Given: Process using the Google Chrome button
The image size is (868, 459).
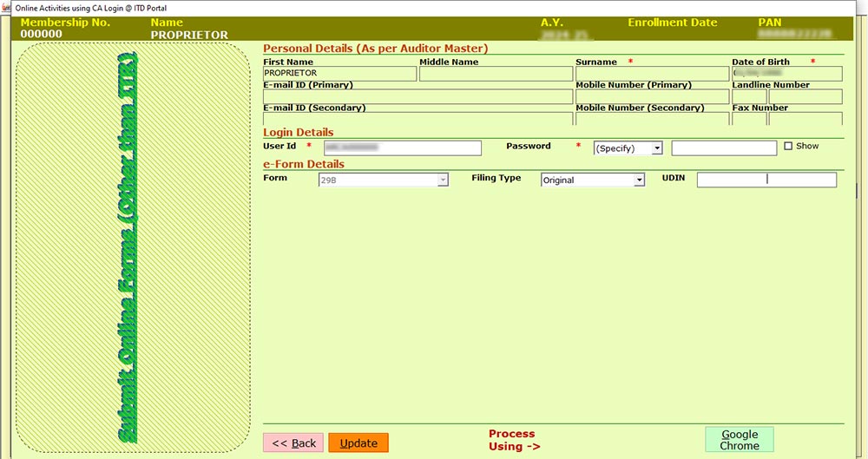Looking at the screenshot, I should (x=739, y=440).
